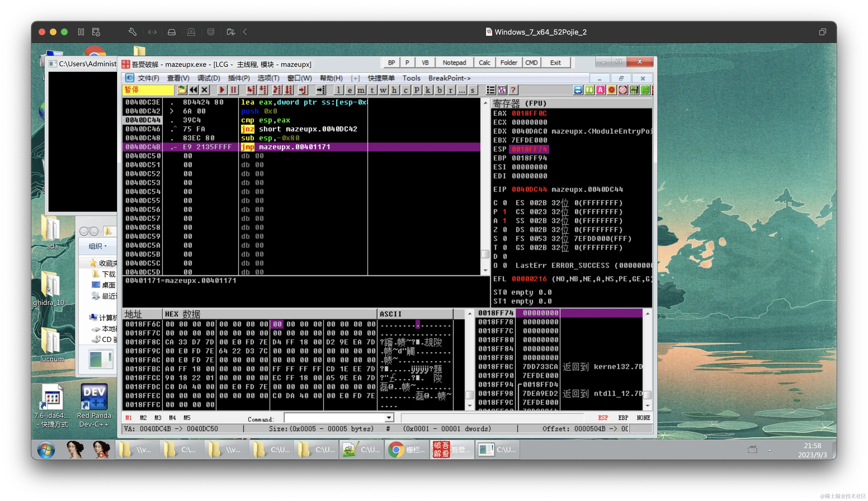
Task: Click the Restart program rewind icon
Action: [x=193, y=90]
